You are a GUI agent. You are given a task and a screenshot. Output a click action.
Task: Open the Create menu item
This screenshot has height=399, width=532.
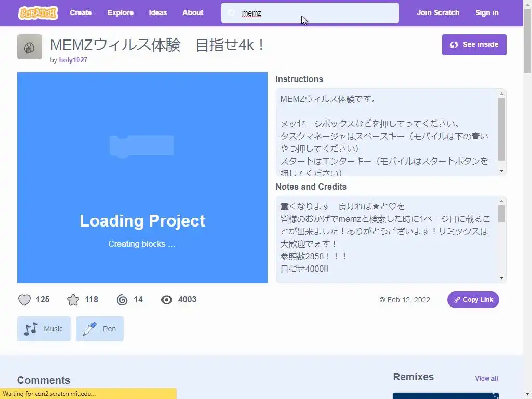click(81, 12)
